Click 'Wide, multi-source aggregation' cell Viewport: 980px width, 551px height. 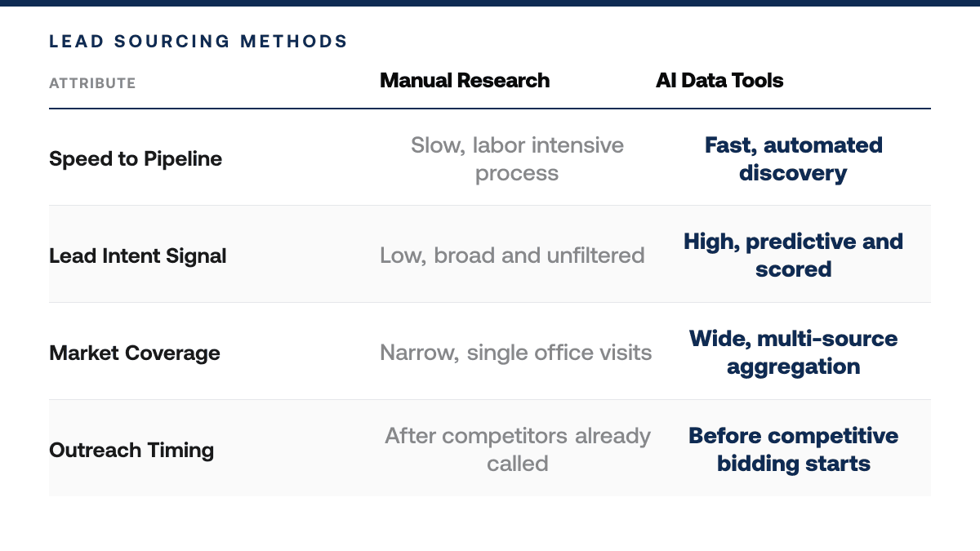tap(793, 353)
